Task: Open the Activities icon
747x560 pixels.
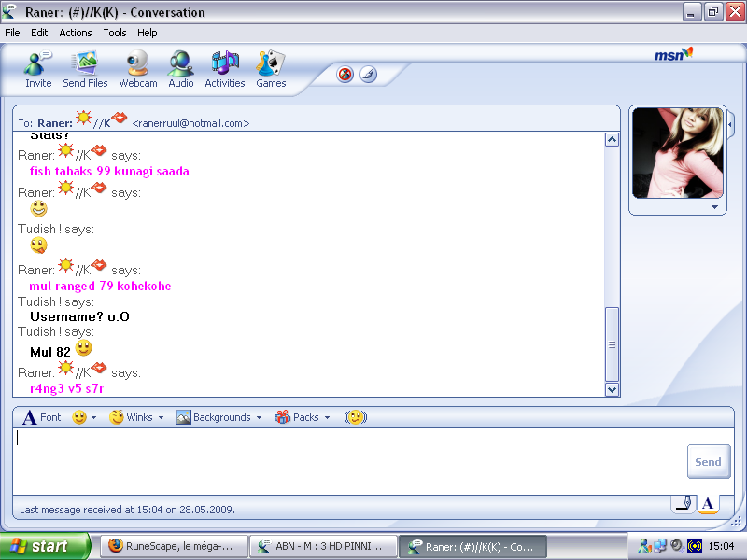Action: tap(225, 69)
